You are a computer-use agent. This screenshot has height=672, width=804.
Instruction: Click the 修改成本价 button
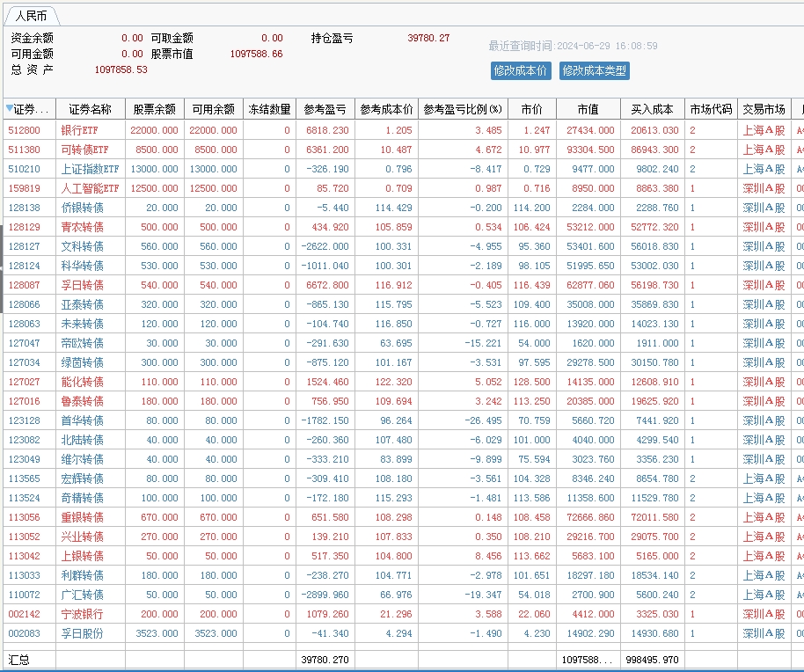(x=521, y=70)
